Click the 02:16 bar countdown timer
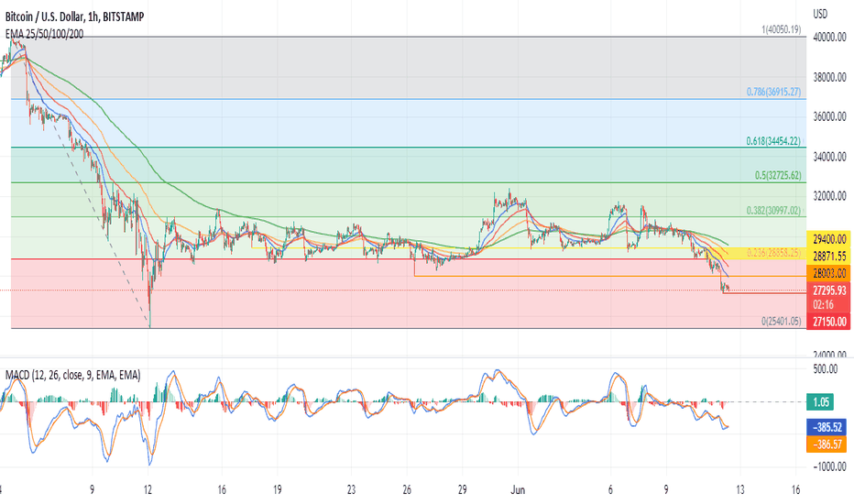854x504 pixels. click(823, 304)
